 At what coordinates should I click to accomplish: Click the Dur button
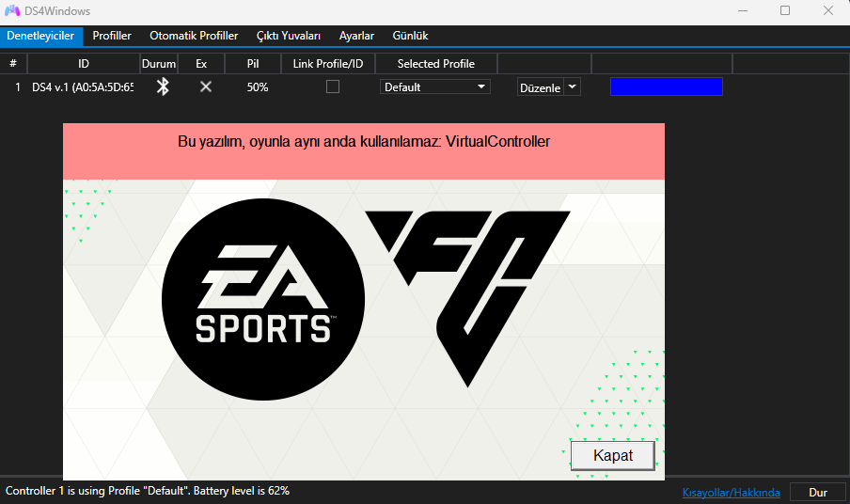(817, 492)
